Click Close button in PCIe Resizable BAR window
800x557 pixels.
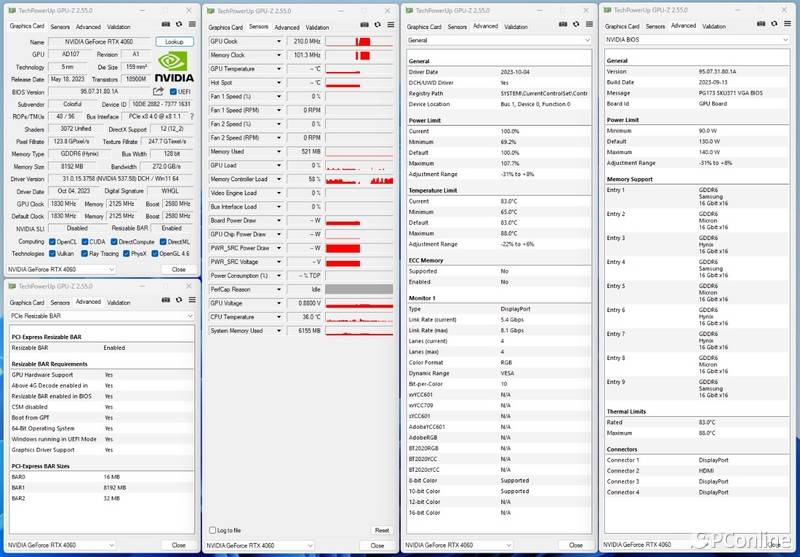pyautogui.click(x=179, y=545)
